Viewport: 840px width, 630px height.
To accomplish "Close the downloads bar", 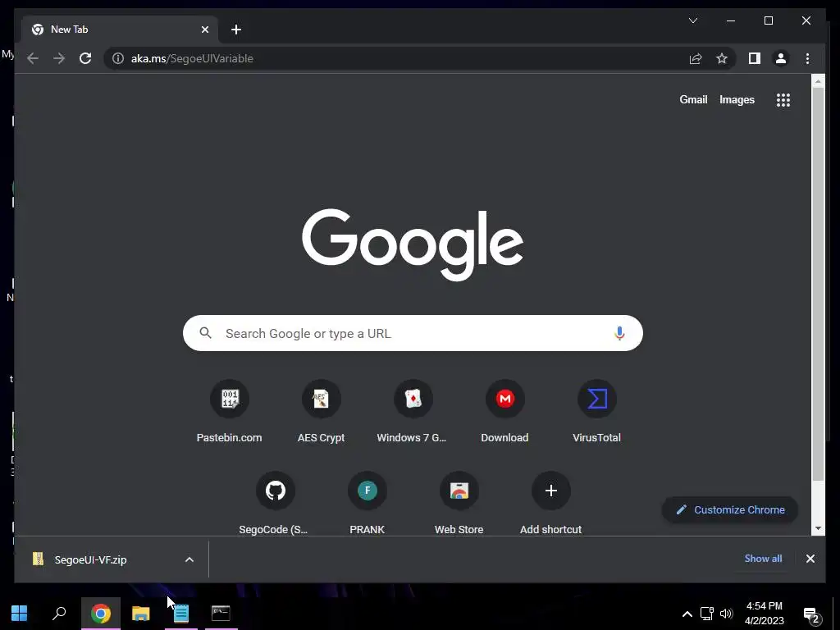I will 810,559.
